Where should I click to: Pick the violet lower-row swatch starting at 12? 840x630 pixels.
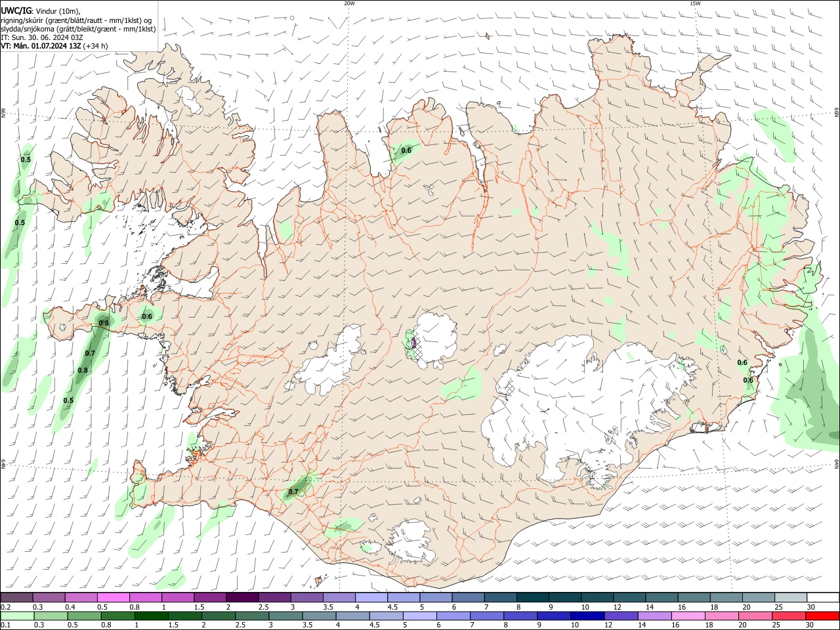[x=621, y=616]
